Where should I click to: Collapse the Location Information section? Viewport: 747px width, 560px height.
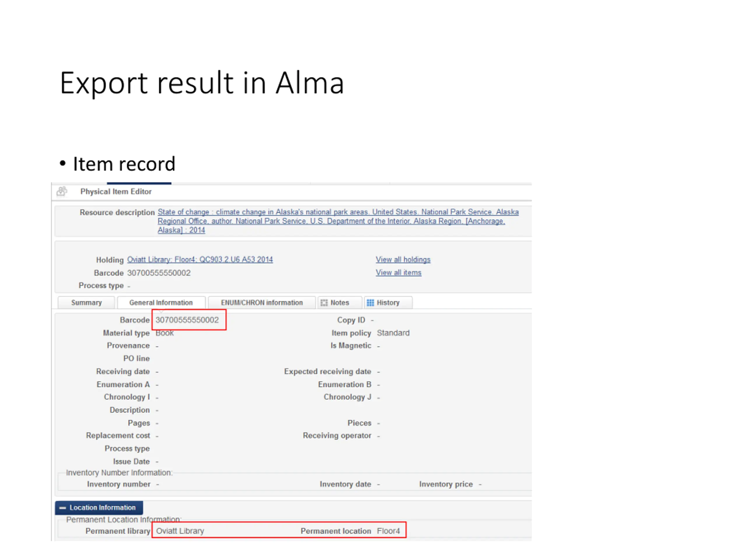99,507
